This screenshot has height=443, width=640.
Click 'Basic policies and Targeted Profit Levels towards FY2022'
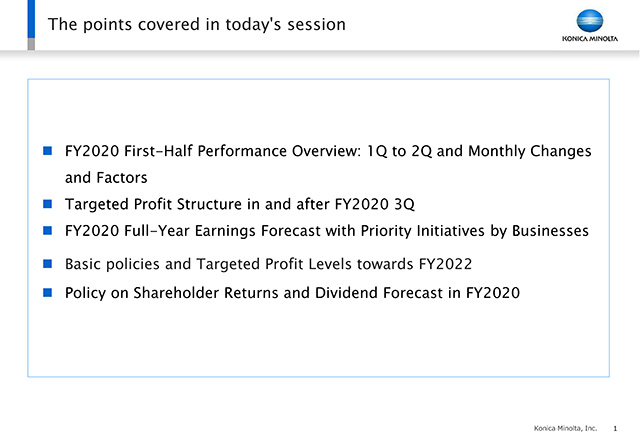pos(269,264)
